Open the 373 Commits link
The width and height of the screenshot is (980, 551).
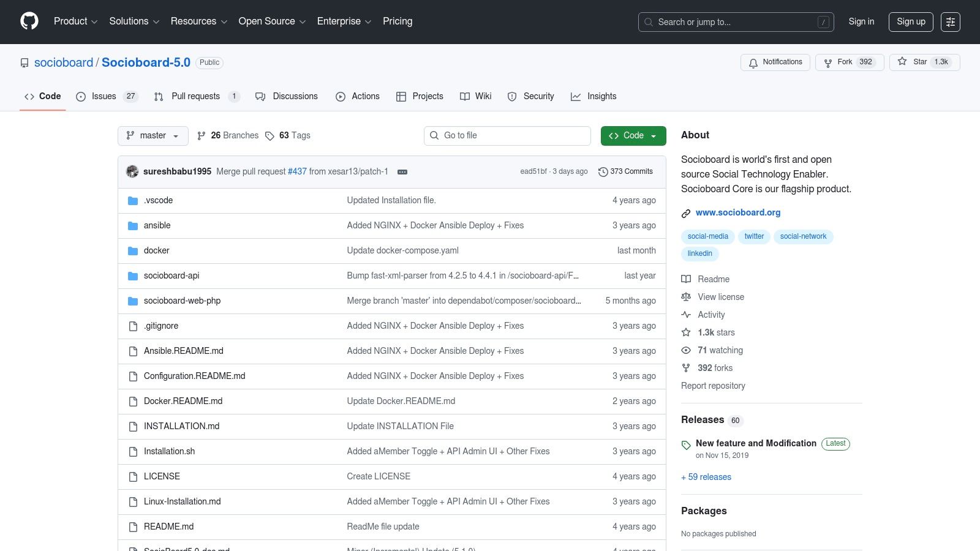click(x=625, y=171)
